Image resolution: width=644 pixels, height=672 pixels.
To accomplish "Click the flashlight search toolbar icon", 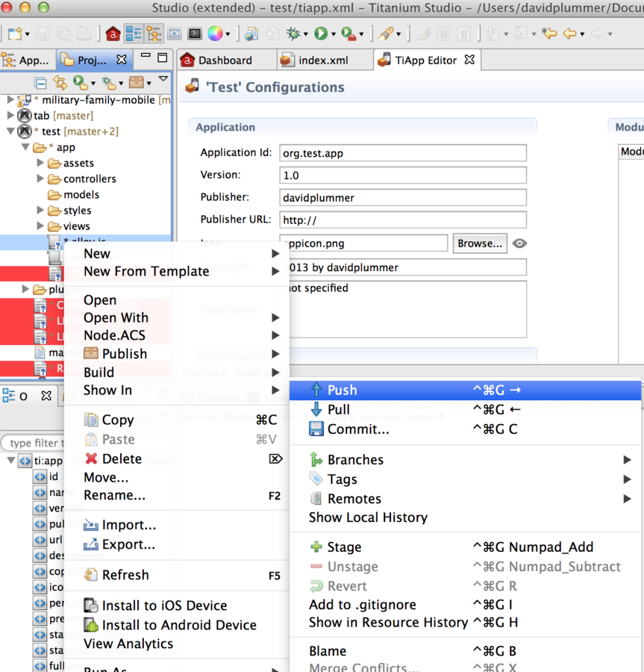I will coord(387,34).
